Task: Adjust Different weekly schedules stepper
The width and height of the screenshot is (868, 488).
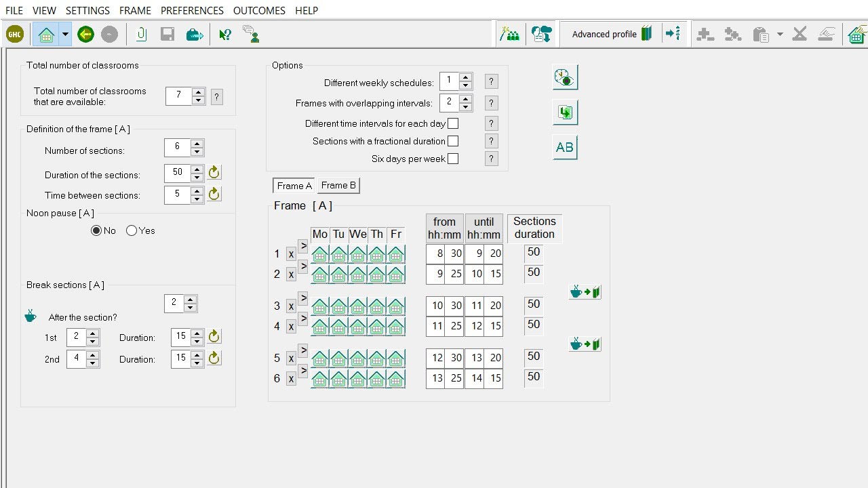Action: 465,81
